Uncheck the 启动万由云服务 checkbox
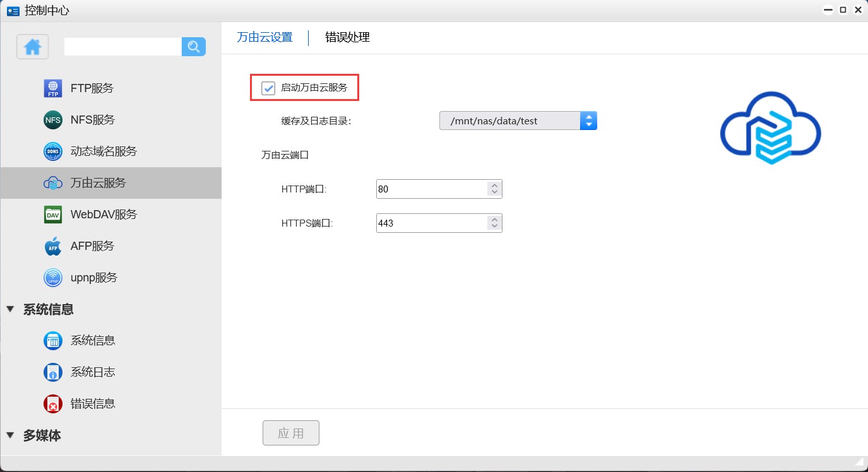The width and height of the screenshot is (868, 472). (x=269, y=88)
